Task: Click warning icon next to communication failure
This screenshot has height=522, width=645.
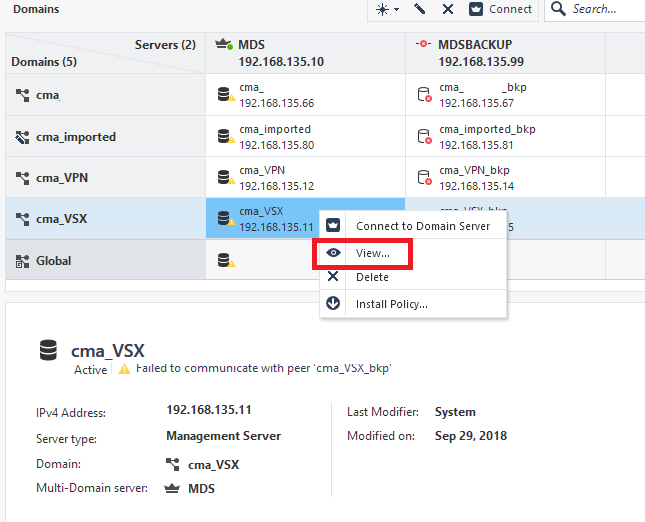Action: (x=125, y=369)
